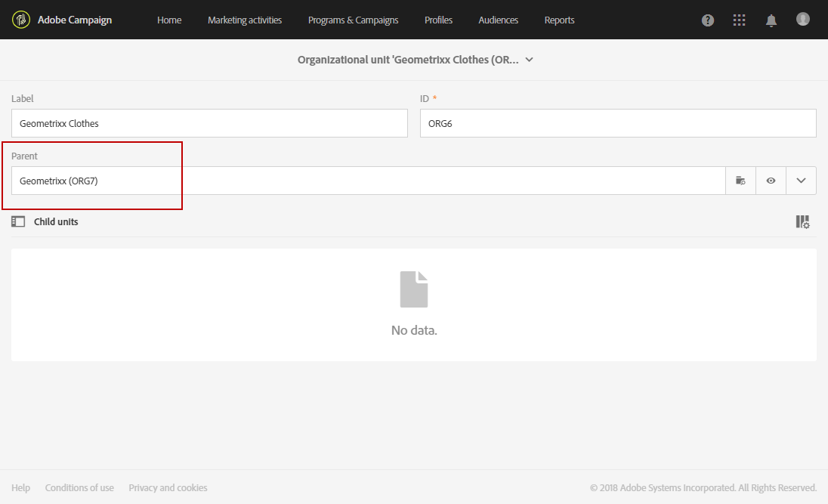
Task: Open the Reports menu item
Action: point(559,20)
